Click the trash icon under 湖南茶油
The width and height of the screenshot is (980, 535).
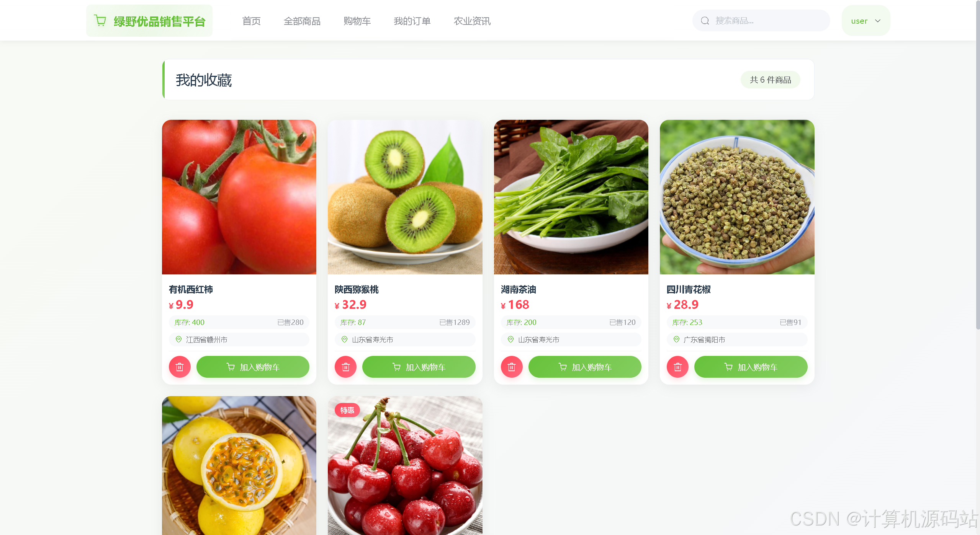(x=512, y=367)
